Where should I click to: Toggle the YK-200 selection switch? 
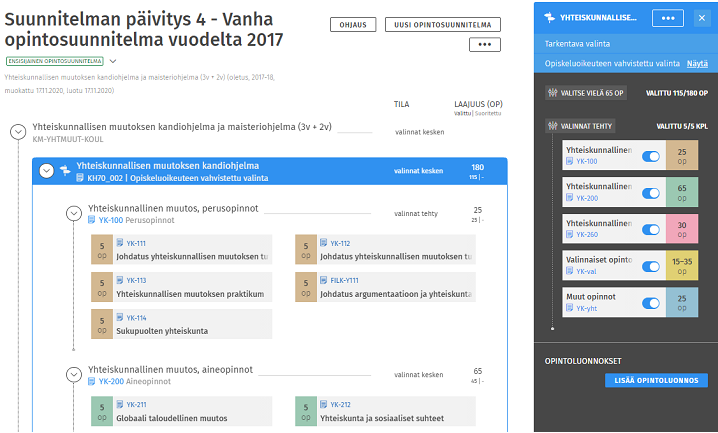click(650, 192)
